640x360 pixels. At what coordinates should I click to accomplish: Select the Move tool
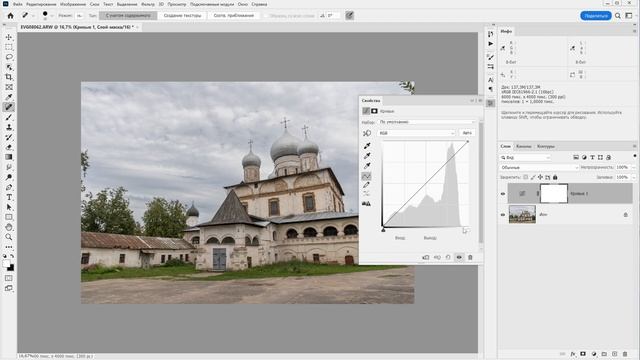(9, 37)
